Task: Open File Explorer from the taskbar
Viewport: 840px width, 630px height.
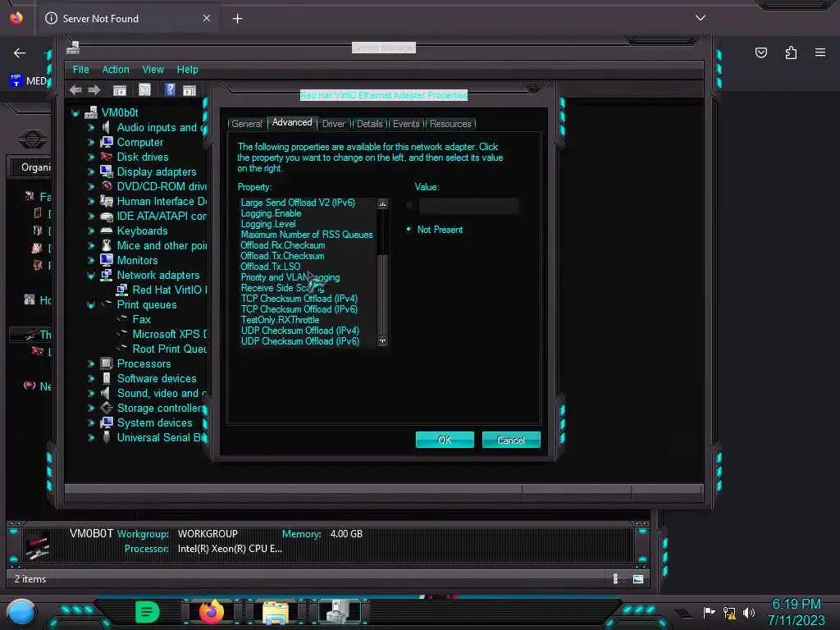Action: point(276,612)
